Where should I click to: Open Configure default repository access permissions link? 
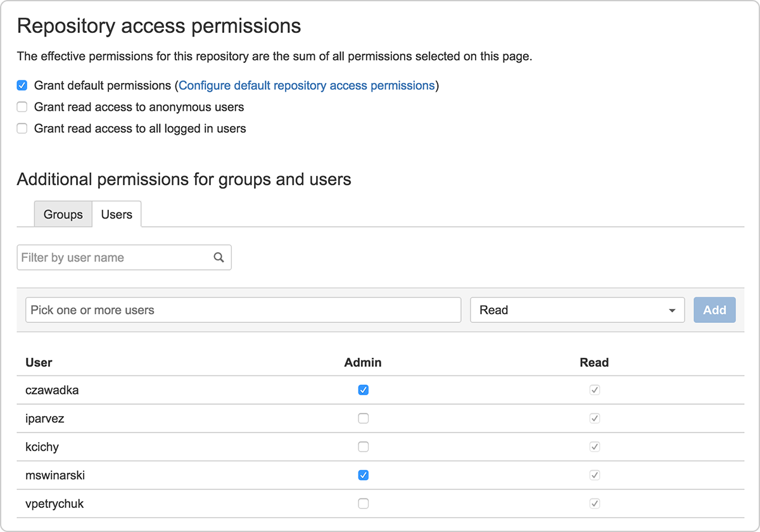coord(307,85)
